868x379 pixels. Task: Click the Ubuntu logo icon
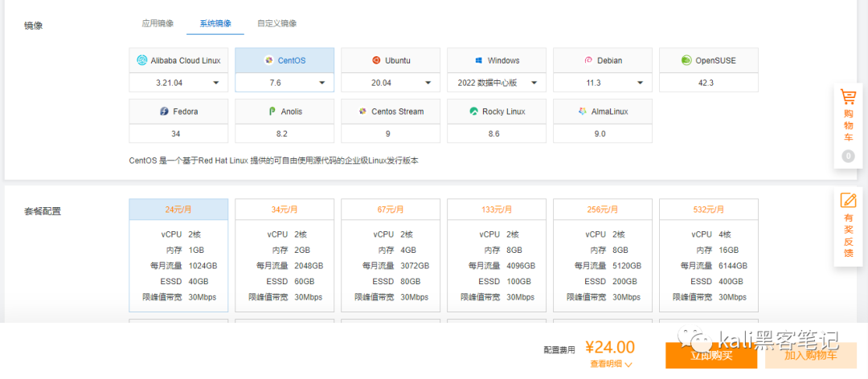tap(376, 60)
